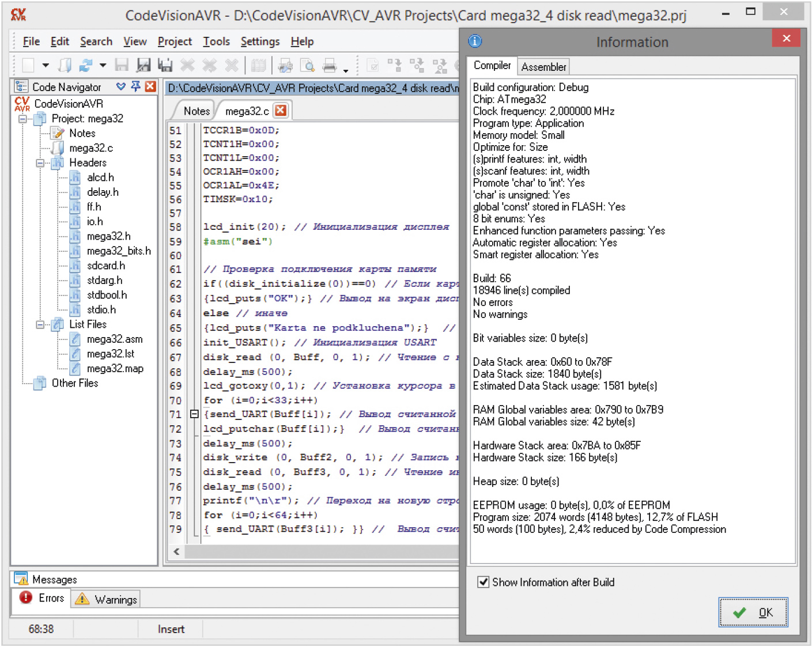
Task: Select the Errors messages tab
Action: [42, 598]
